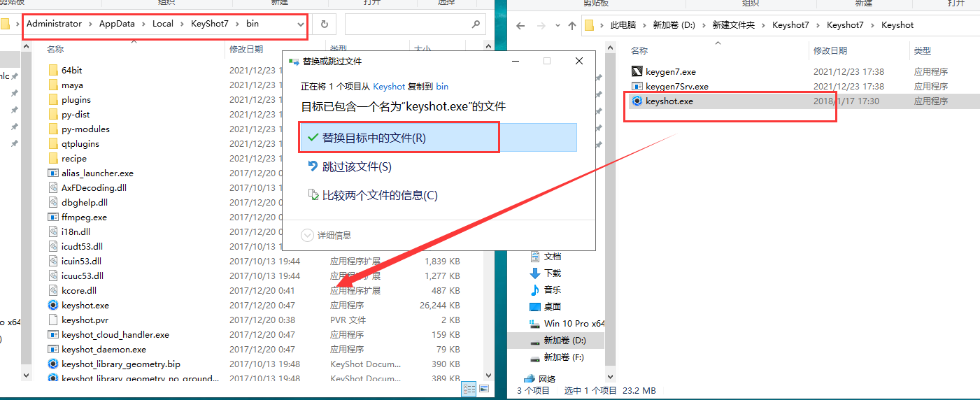Select keyshot_daemon.exe file name
Screen dimensions: 980x400
tap(104, 349)
